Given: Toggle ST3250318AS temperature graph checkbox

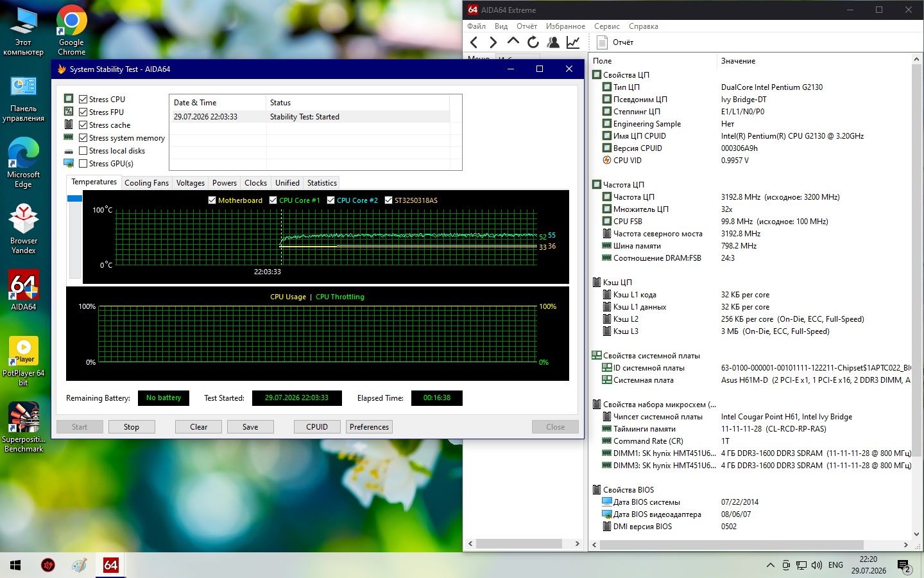Looking at the screenshot, I should click(x=388, y=200).
